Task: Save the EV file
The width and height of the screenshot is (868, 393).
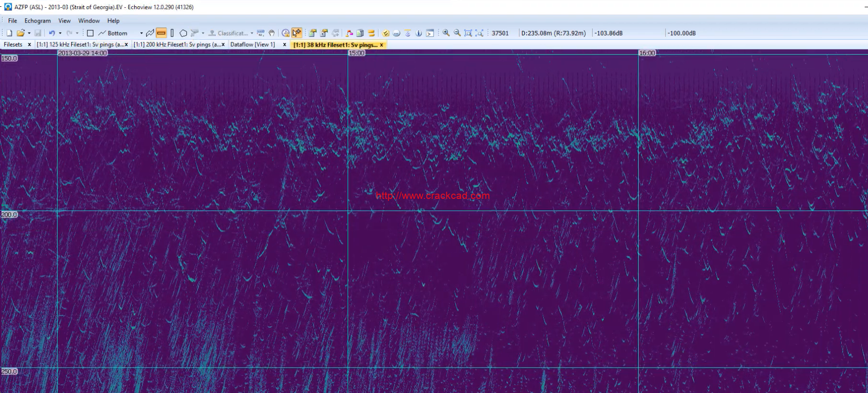Action: pyautogui.click(x=38, y=33)
